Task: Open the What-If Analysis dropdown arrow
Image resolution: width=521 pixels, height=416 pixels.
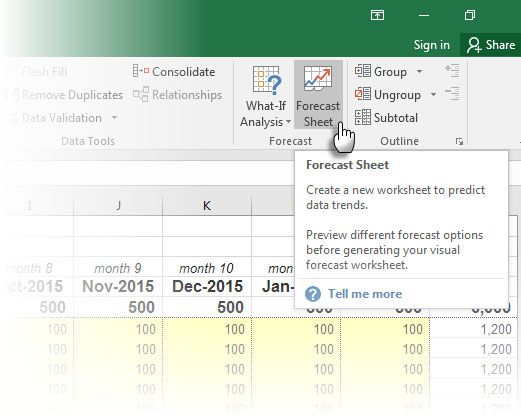Action: (288, 122)
